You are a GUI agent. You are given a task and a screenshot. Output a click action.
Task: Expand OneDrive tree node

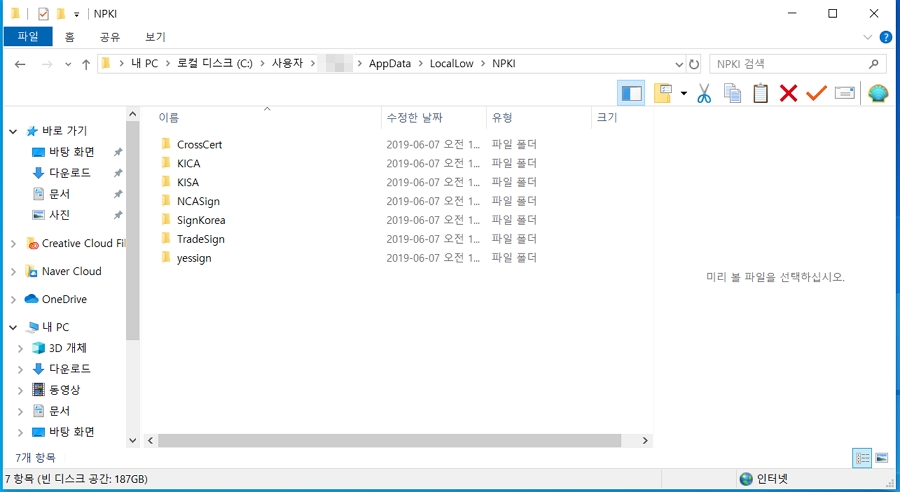[13, 300]
